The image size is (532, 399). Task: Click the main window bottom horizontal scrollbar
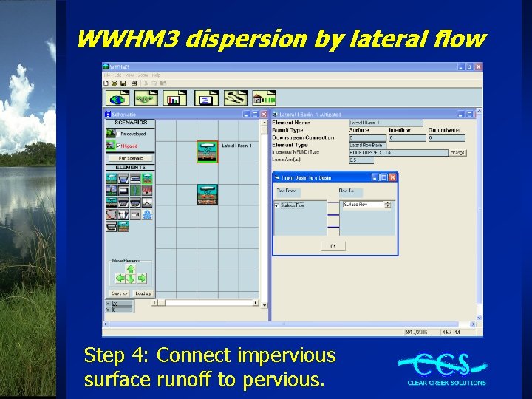pyautogui.click(x=289, y=324)
